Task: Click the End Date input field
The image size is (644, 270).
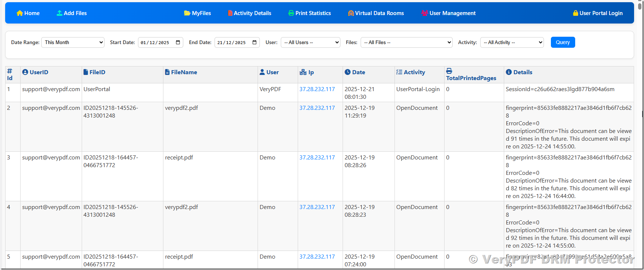Action: [x=237, y=42]
